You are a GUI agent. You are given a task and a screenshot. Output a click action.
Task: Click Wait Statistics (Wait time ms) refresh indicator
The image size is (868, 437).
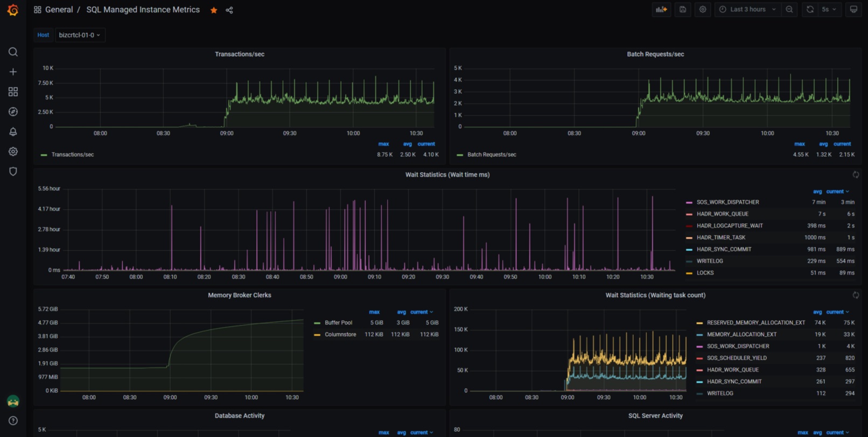tap(856, 174)
